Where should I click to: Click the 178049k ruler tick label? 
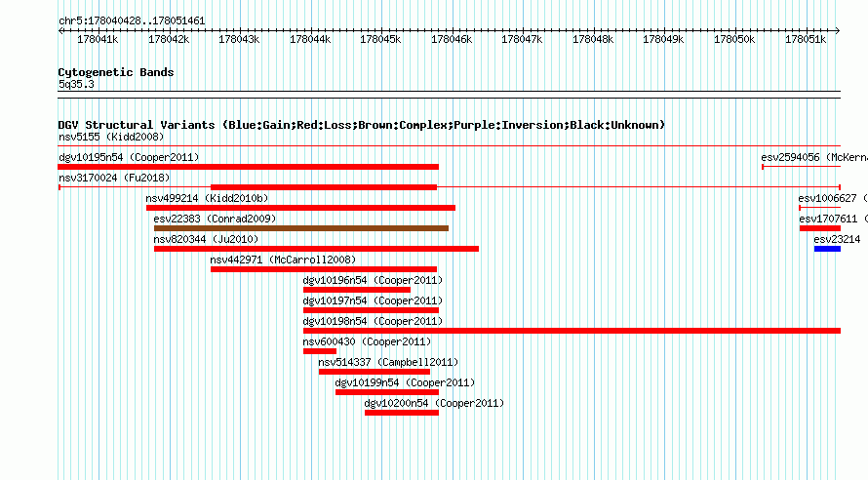pos(663,39)
